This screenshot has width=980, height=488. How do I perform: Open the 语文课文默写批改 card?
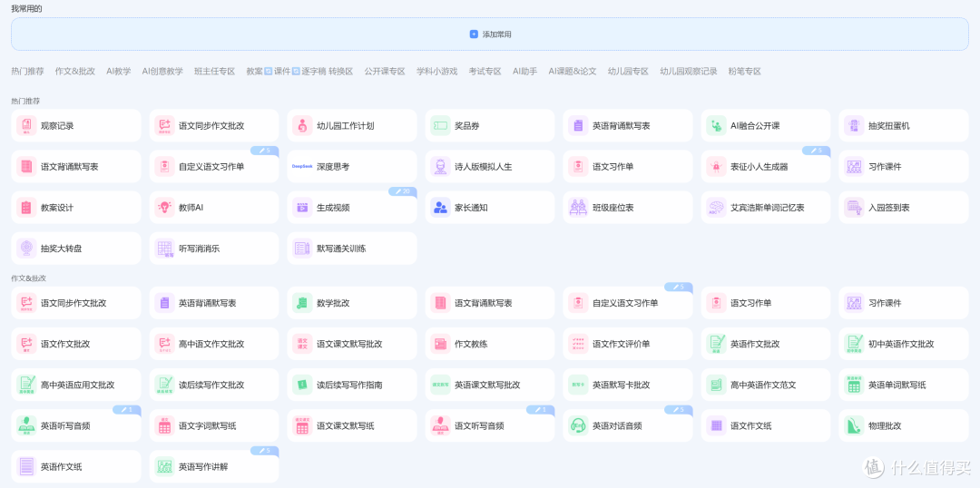click(352, 345)
